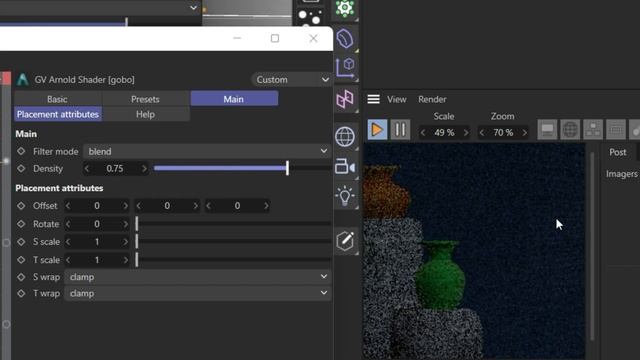
Task: Minimize the shader editor window
Action: pyautogui.click(x=237, y=38)
